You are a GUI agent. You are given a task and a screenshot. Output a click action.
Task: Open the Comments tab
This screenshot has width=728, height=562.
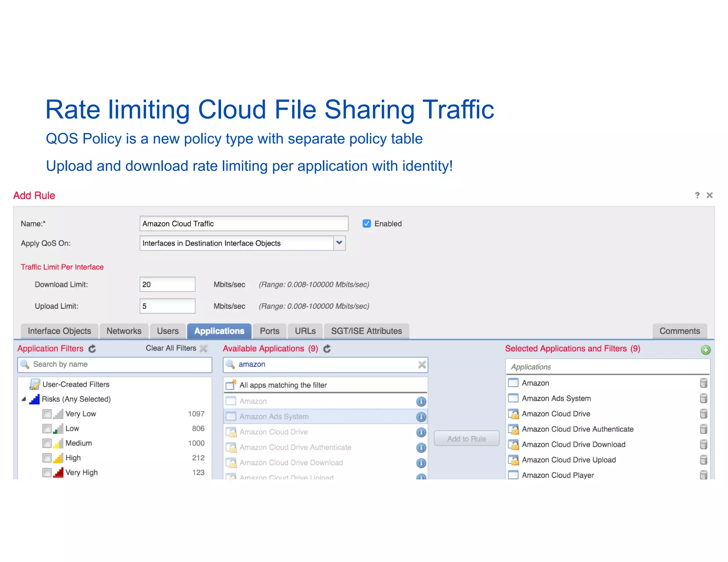point(680,331)
